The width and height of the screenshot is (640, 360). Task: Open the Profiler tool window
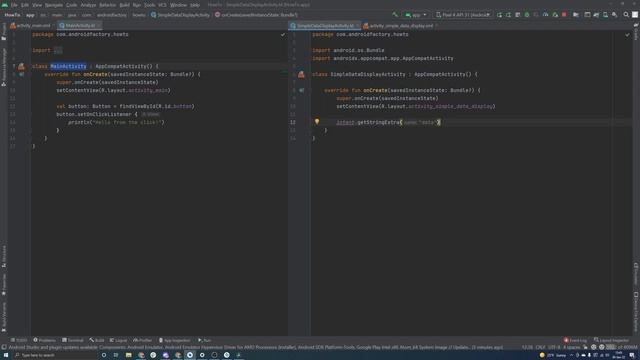[x=142, y=340]
